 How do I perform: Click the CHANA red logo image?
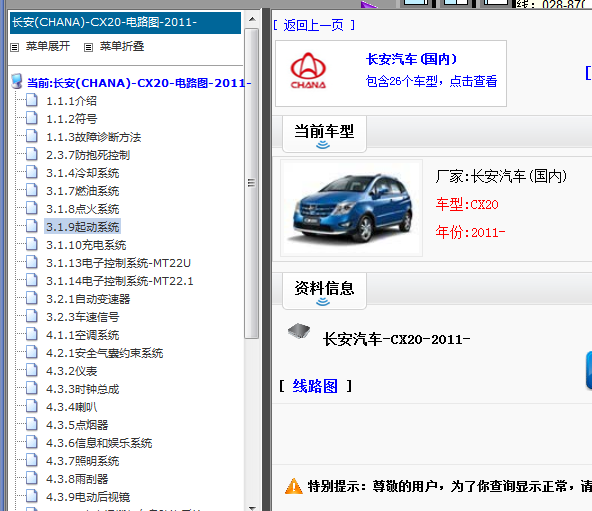click(308, 71)
